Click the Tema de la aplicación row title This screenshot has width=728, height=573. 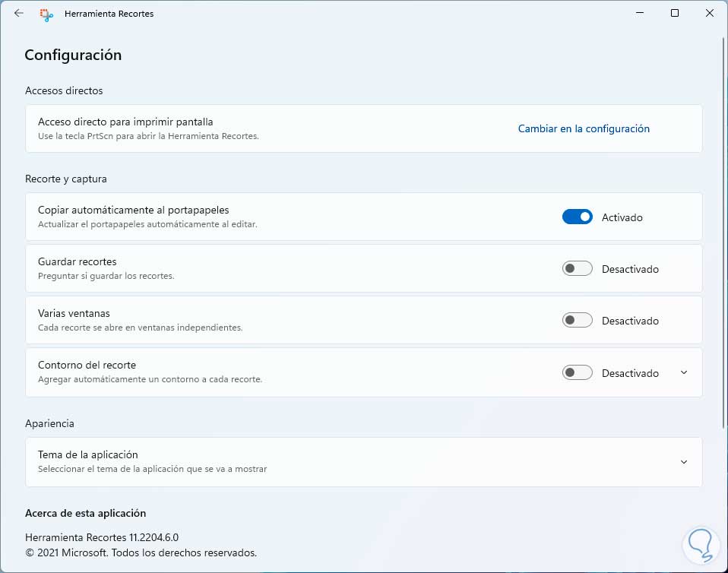88,454
